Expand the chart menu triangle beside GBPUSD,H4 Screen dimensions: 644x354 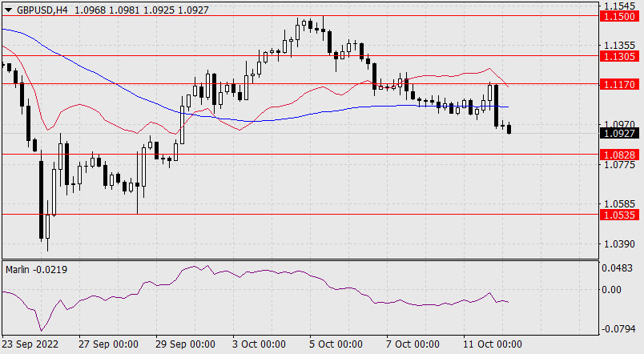point(8,10)
